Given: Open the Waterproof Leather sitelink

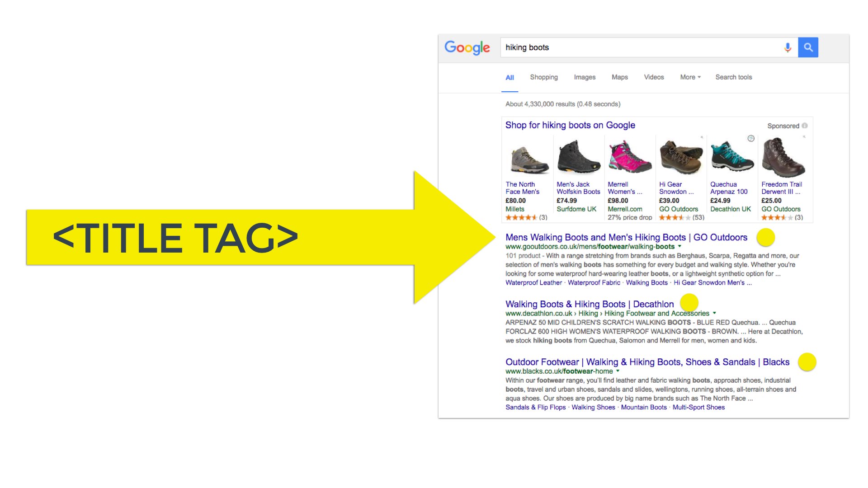Looking at the screenshot, I should pyautogui.click(x=533, y=283).
